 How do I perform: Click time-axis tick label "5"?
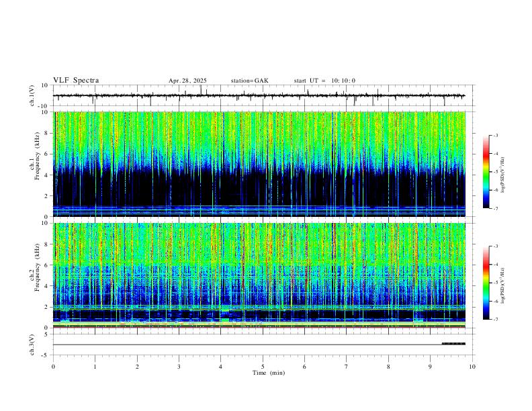[263, 367]
